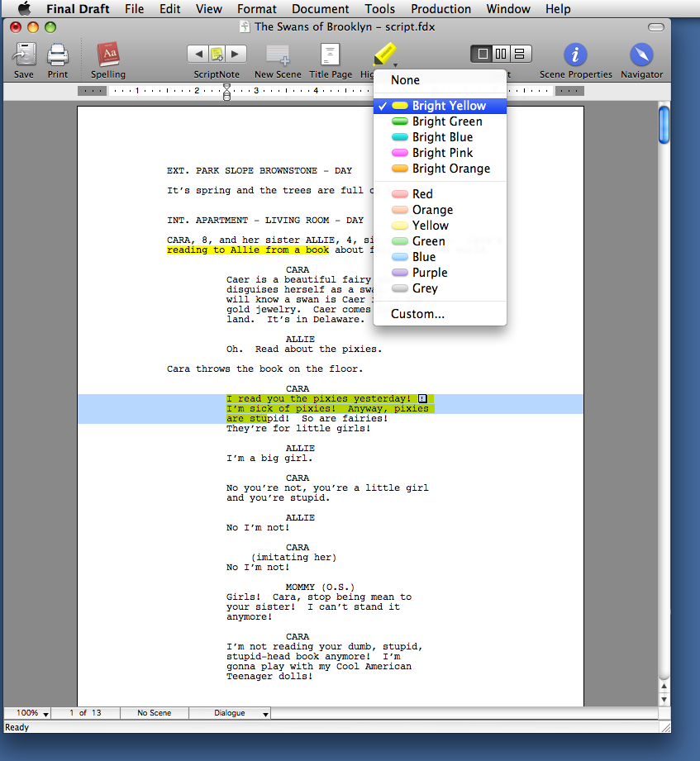Open the Window menu

[508, 9]
